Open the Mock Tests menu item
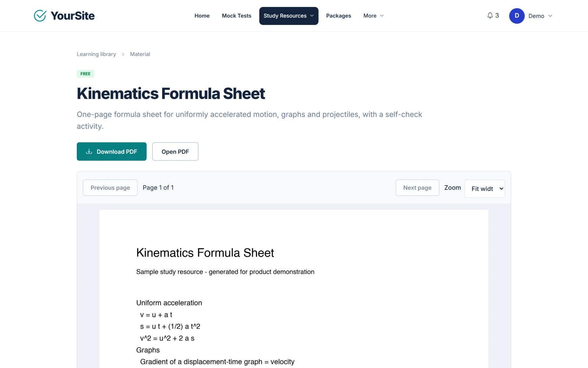Image resolution: width=588 pixels, height=368 pixels. pos(237,16)
